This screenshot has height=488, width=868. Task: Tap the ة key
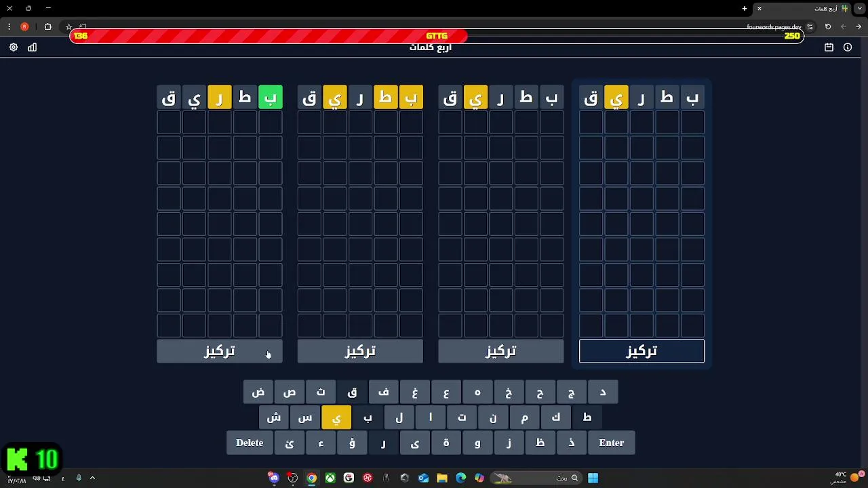click(446, 443)
